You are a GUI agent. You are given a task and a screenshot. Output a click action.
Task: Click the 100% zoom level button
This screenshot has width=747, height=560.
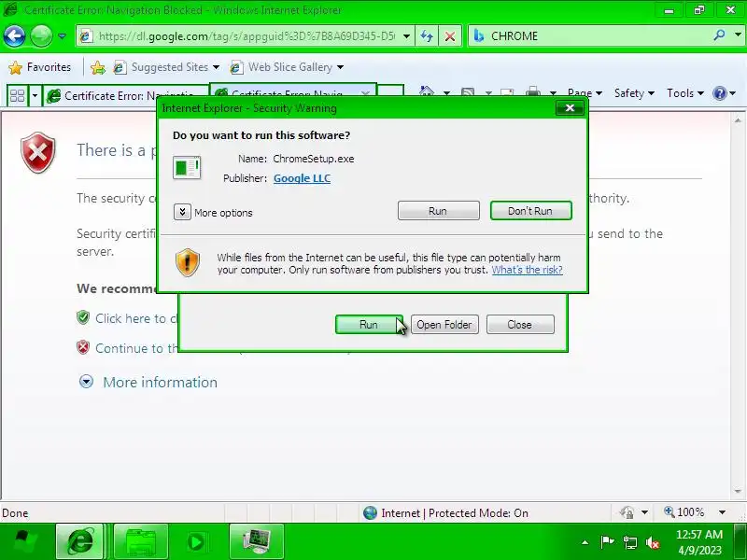684,512
